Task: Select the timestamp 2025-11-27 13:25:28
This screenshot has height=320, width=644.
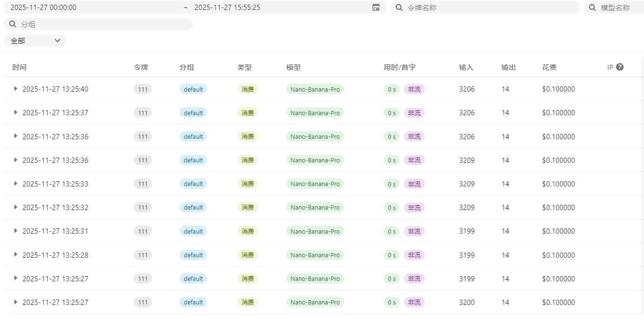Action: pyautogui.click(x=55, y=255)
